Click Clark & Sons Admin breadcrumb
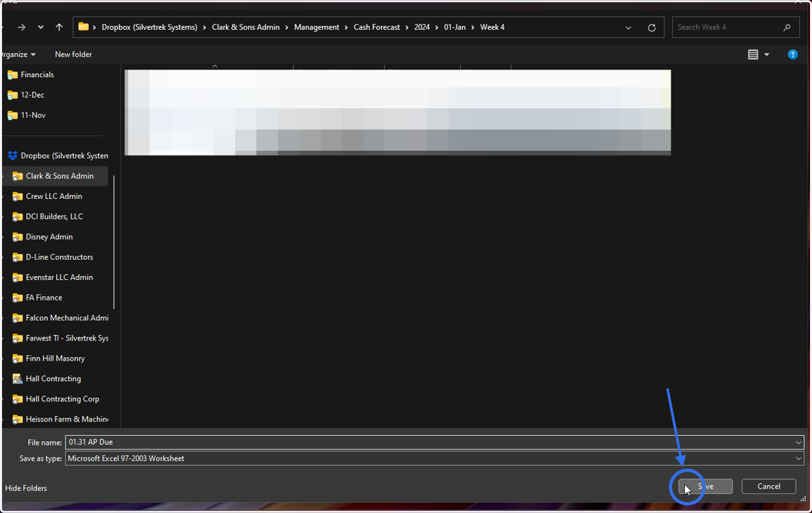812x513 pixels. [x=246, y=27]
